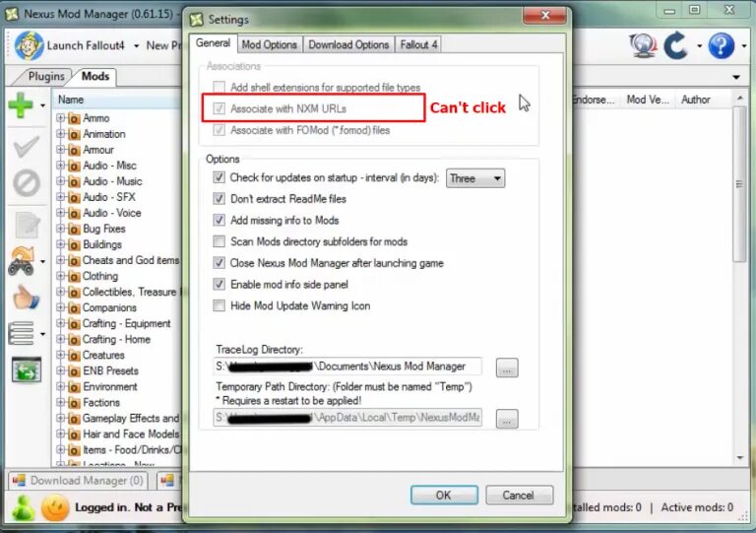Enable Scan Mods directory subfolders for mods
Image resolution: width=756 pixels, height=533 pixels.
[x=219, y=241]
